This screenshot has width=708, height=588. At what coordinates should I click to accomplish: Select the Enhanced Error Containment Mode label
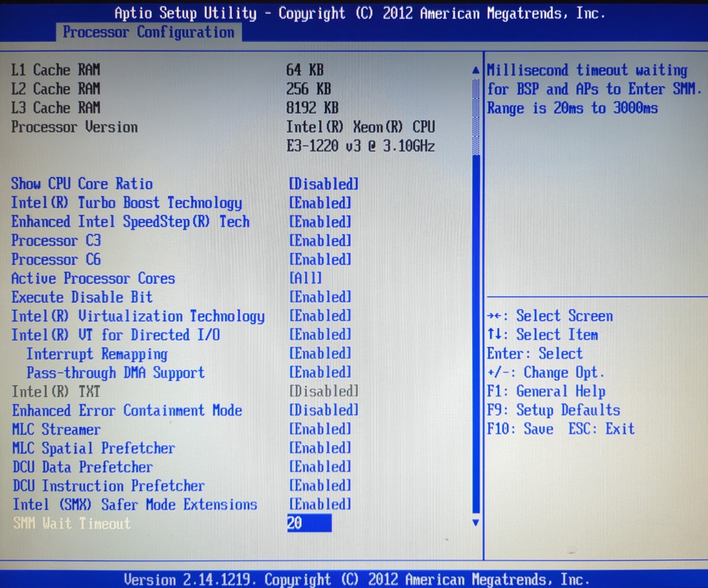tap(127, 410)
